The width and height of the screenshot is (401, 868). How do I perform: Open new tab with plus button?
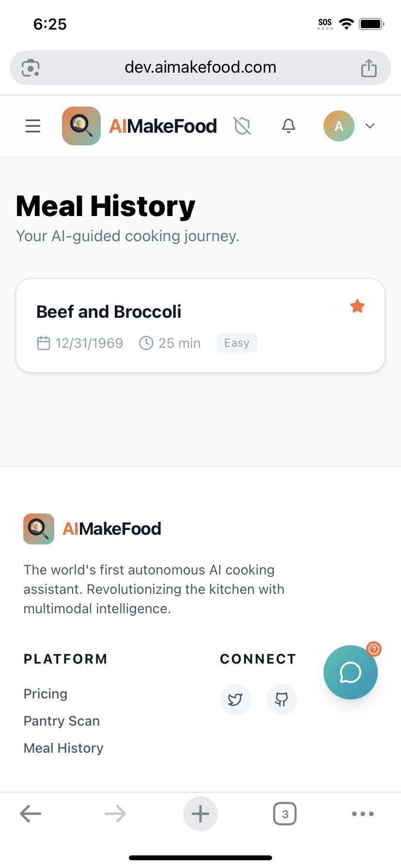tap(200, 814)
